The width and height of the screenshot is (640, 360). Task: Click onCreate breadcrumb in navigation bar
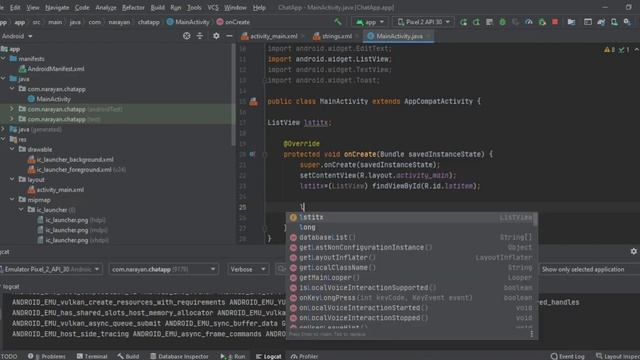pyautogui.click(x=233, y=22)
